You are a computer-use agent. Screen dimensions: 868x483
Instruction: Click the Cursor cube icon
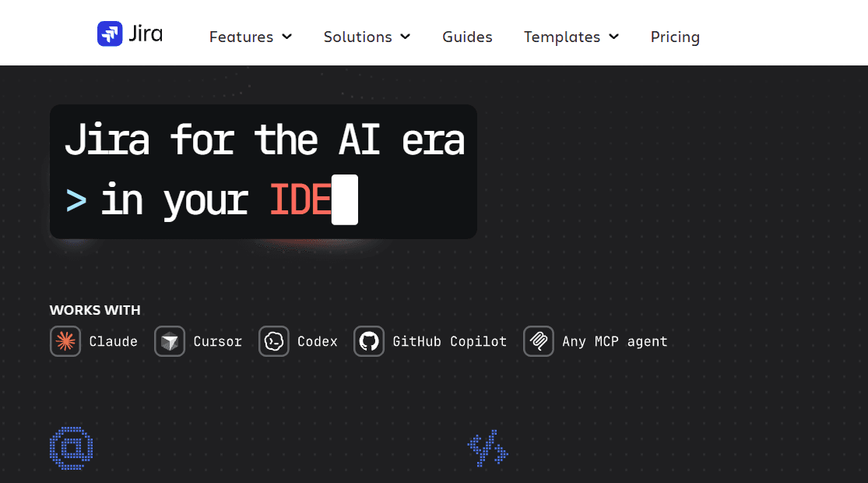(x=170, y=341)
